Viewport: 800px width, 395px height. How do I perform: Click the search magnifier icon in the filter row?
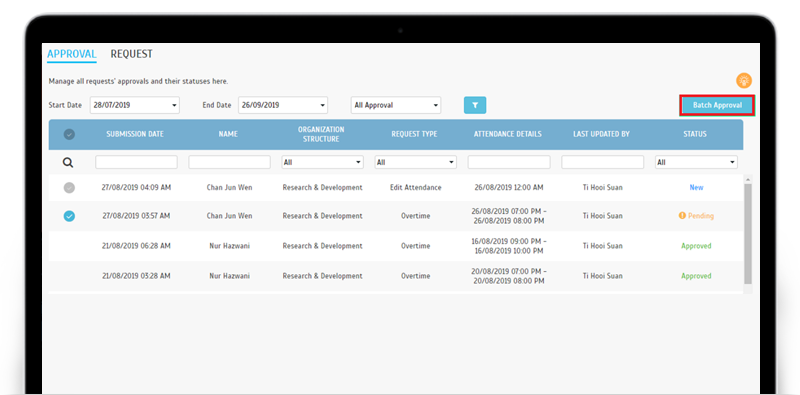[x=68, y=163]
